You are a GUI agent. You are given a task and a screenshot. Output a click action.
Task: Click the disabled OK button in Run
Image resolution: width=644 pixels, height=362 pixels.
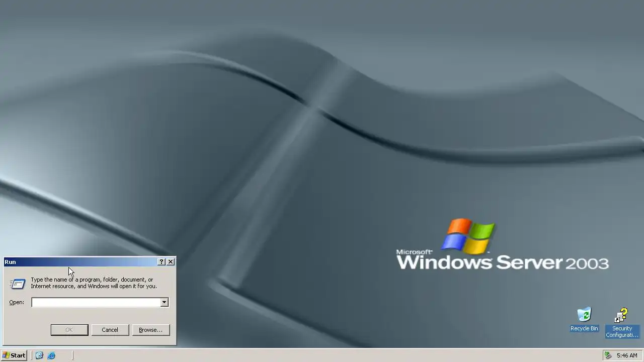(69, 330)
